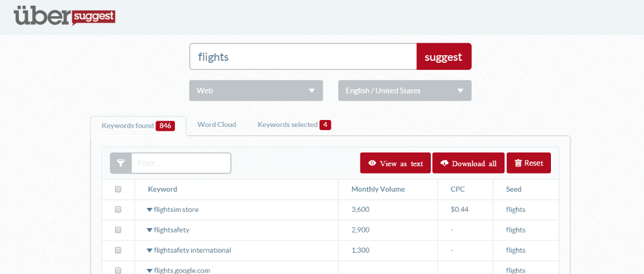The height and width of the screenshot is (274, 644).
Task: Toggle the select-all checkbox in header row
Action: pyautogui.click(x=118, y=190)
